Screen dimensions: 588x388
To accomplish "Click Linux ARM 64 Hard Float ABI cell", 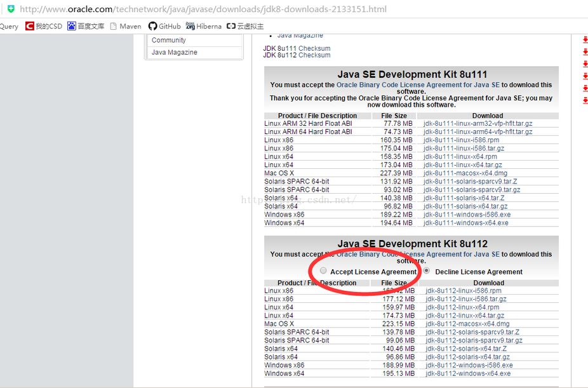I will 308,131.
